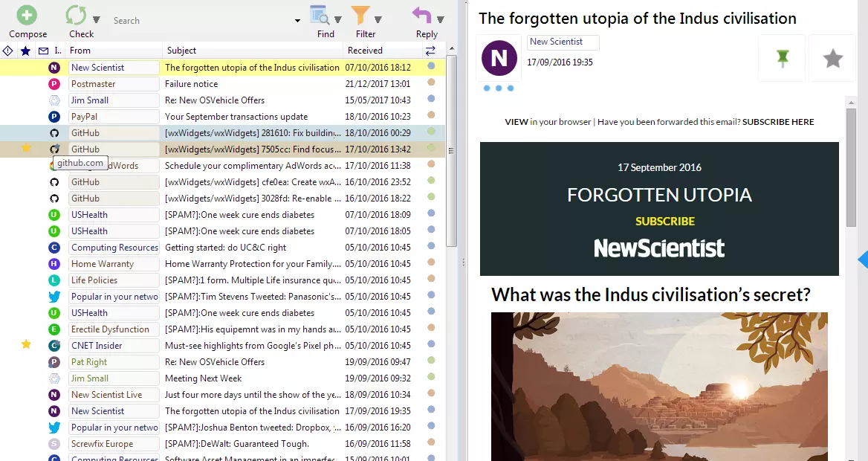Open the Find tool
The image size is (868, 461).
[x=320, y=16]
